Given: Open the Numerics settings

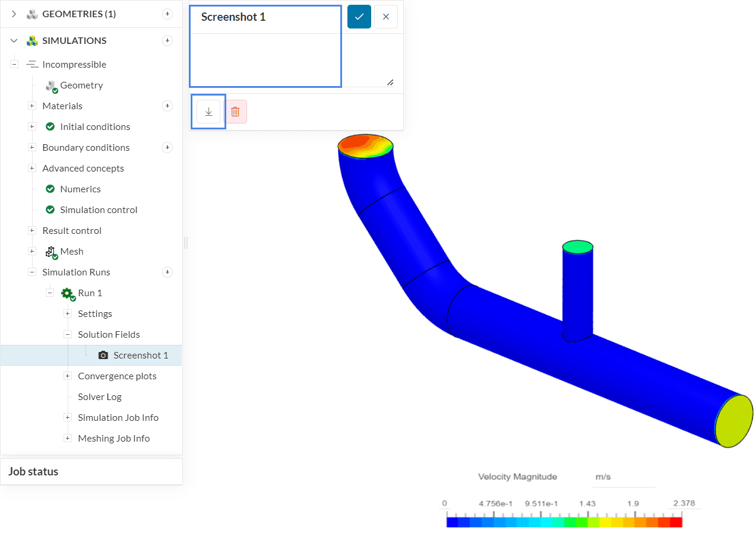Looking at the screenshot, I should click(x=80, y=189).
